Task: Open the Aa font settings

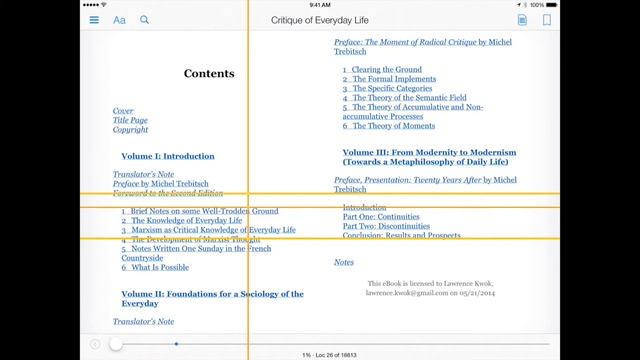Action: [x=119, y=20]
